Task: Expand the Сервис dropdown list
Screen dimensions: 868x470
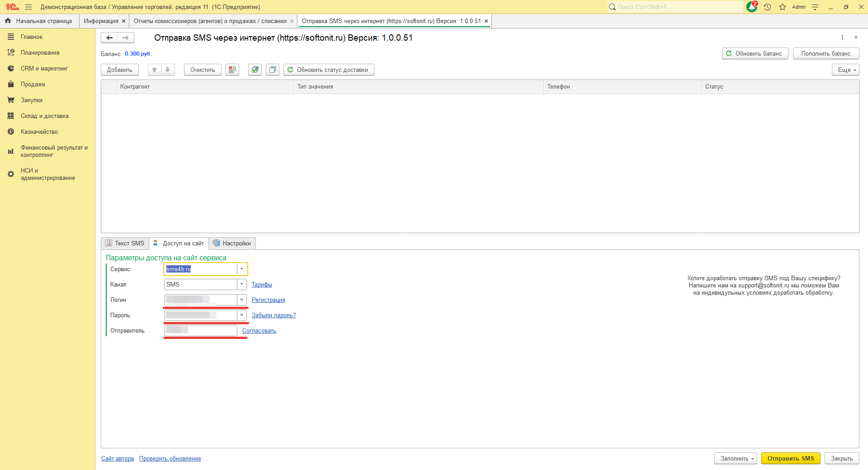Action: (x=242, y=269)
